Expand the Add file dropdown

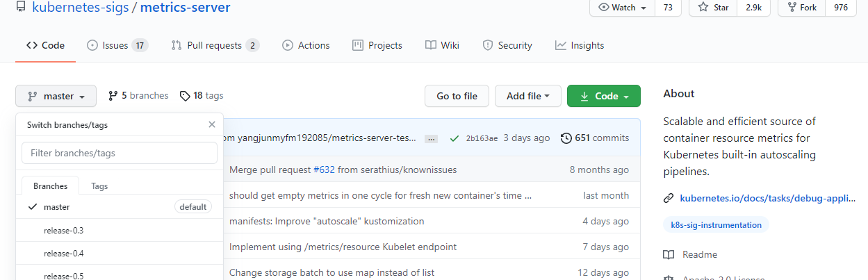(x=527, y=96)
